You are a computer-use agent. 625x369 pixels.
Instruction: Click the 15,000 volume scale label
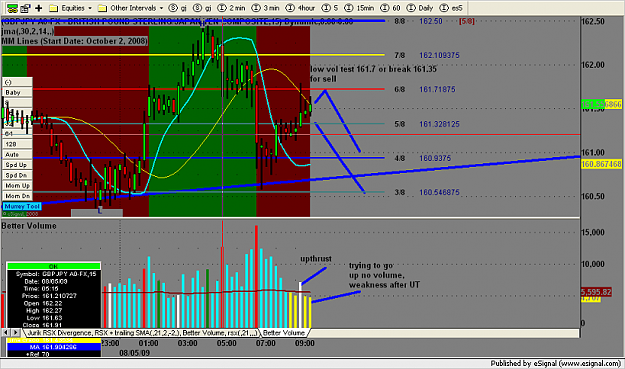click(593, 232)
